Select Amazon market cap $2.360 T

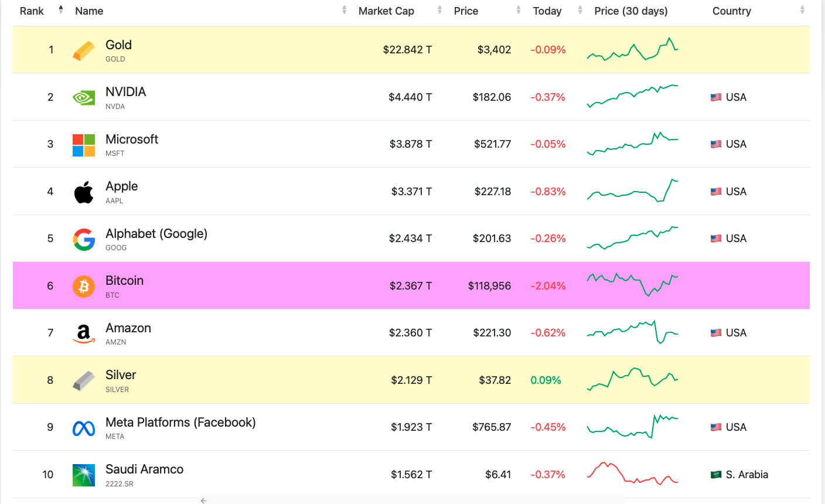410,333
